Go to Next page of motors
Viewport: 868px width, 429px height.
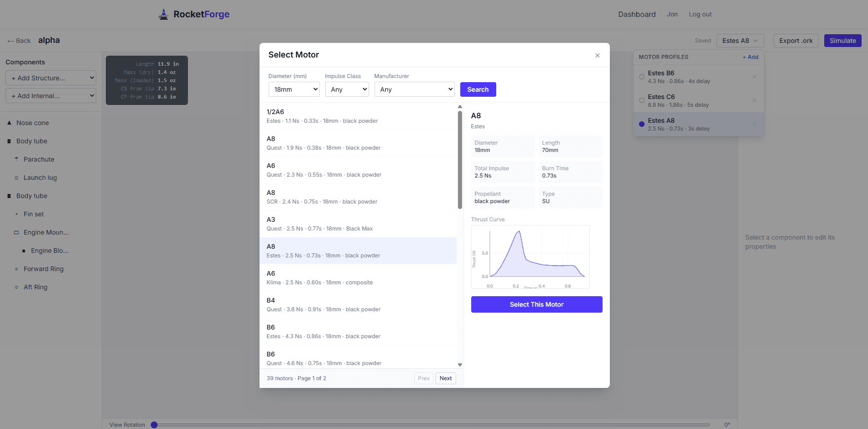[x=446, y=378]
